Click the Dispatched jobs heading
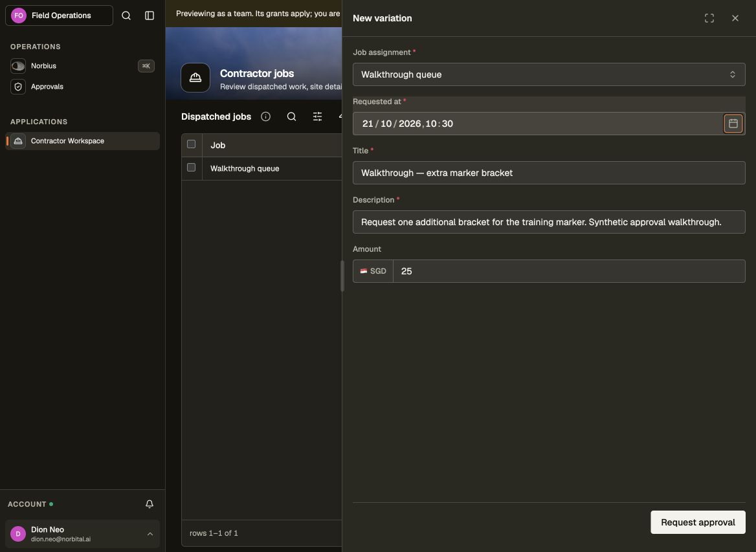 click(x=216, y=116)
